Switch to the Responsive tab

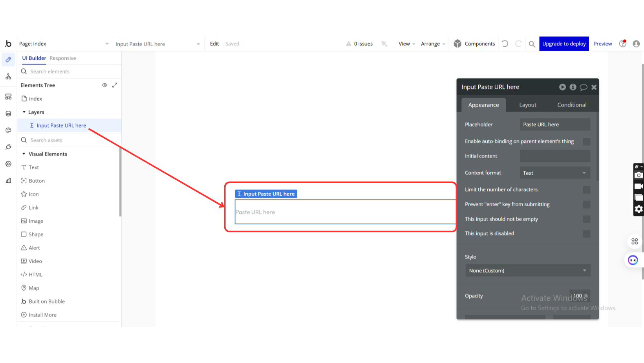click(63, 58)
